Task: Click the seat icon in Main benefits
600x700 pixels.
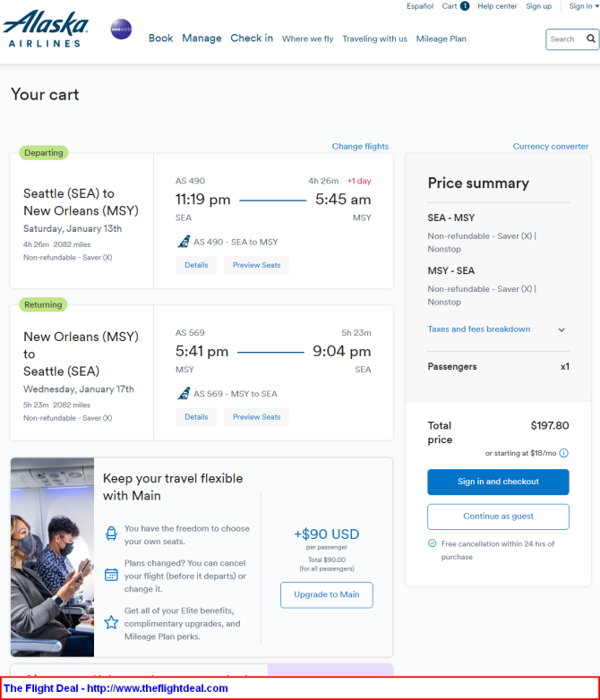Action: pyautogui.click(x=111, y=534)
